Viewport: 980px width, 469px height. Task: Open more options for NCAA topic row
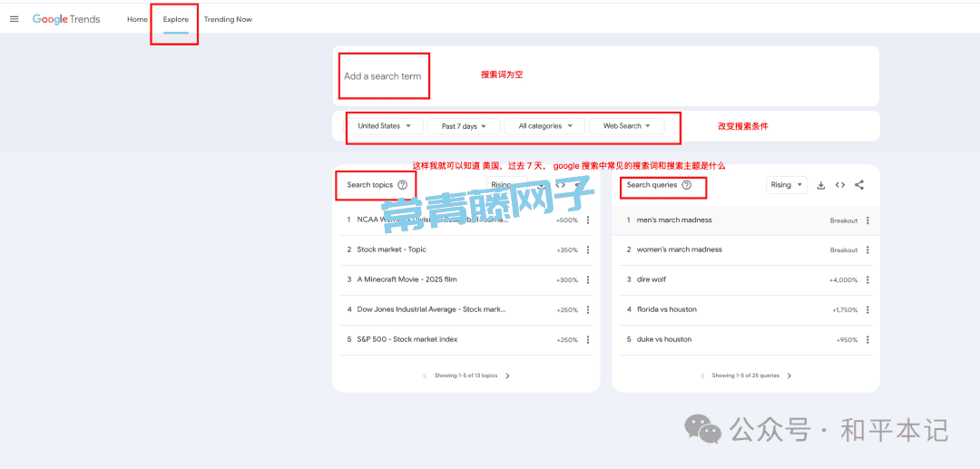[588, 220]
